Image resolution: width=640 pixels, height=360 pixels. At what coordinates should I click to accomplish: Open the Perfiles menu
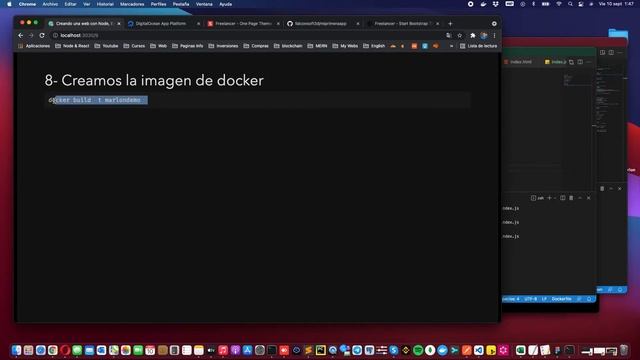coord(158,4)
